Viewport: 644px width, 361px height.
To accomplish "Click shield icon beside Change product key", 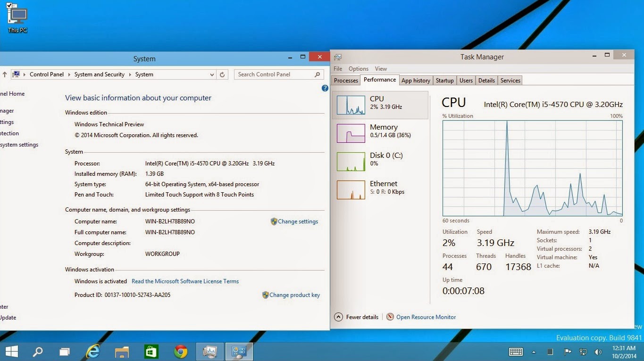I will pyautogui.click(x=265, y=295).
